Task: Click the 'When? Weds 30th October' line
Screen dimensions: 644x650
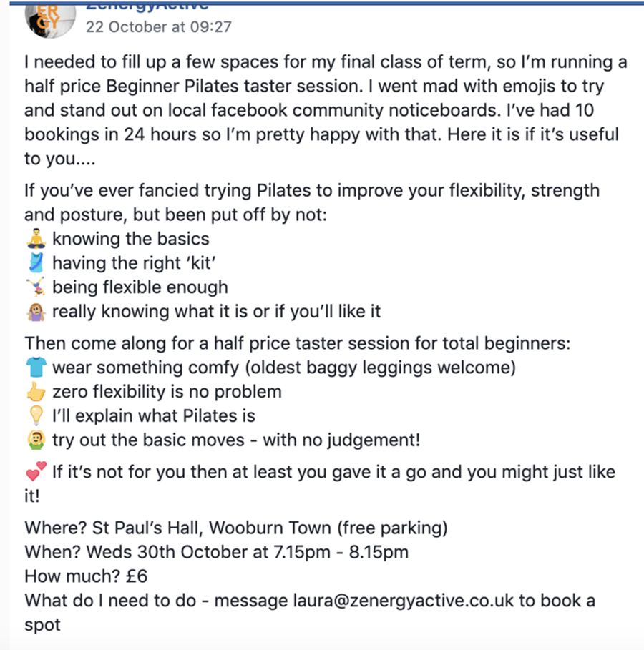Action: tap(217, 552)
